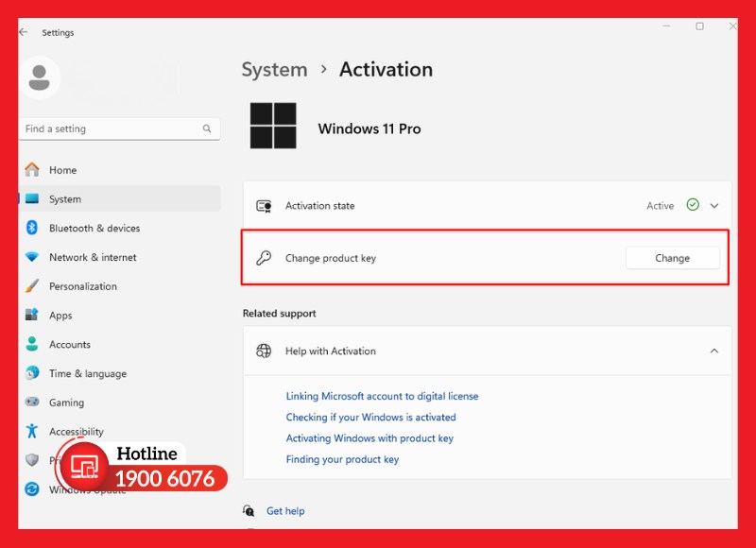Image resolution: width=756 pixels, height=548 pixels.
Task: Click the Get help link
Action: (x=285, y=511)
